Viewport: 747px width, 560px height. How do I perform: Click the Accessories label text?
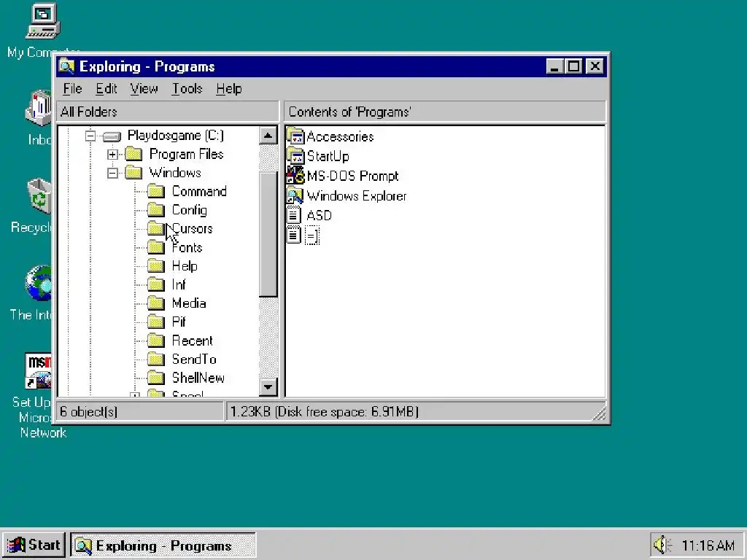340,136
